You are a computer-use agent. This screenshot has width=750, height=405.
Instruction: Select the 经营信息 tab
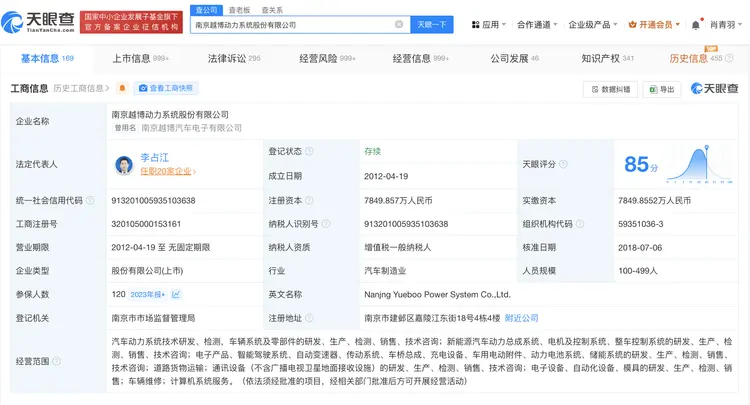coord(421,58)
